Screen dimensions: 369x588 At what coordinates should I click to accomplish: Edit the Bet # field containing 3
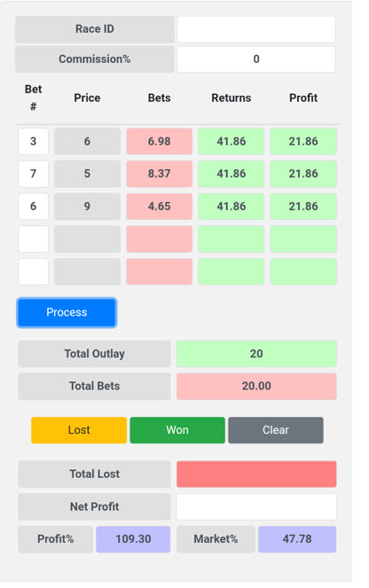click(34, 141)
